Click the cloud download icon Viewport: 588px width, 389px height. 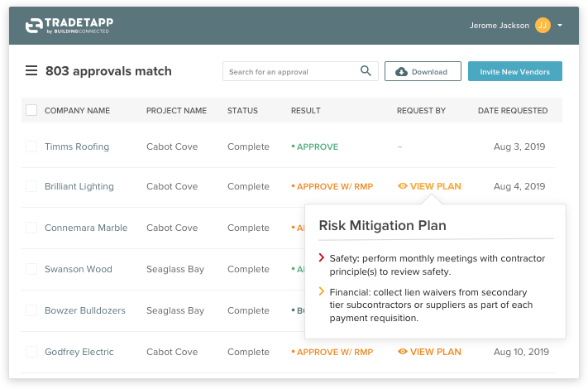pyautogui.click(x=401, y=72)
